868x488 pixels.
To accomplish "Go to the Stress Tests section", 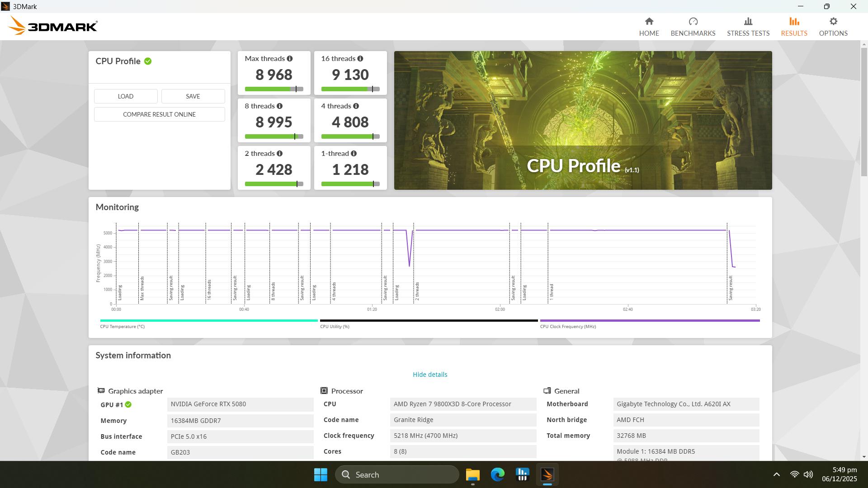I will pos(748,27).
